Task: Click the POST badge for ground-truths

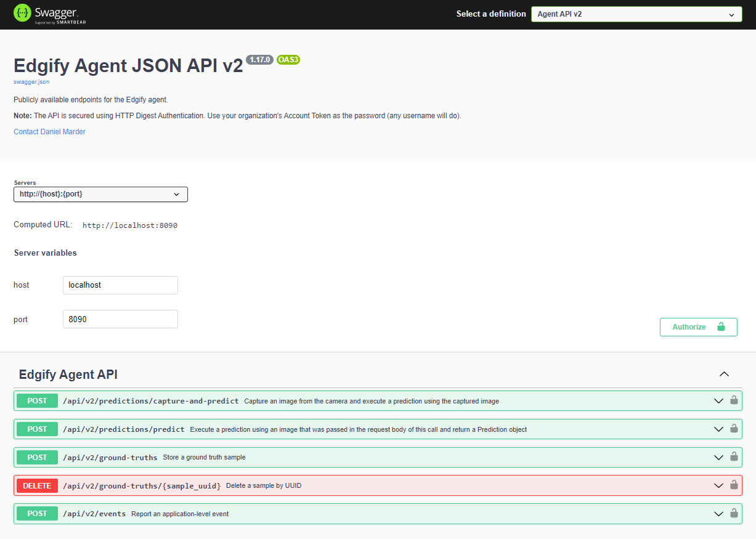Action: (37, 458)
